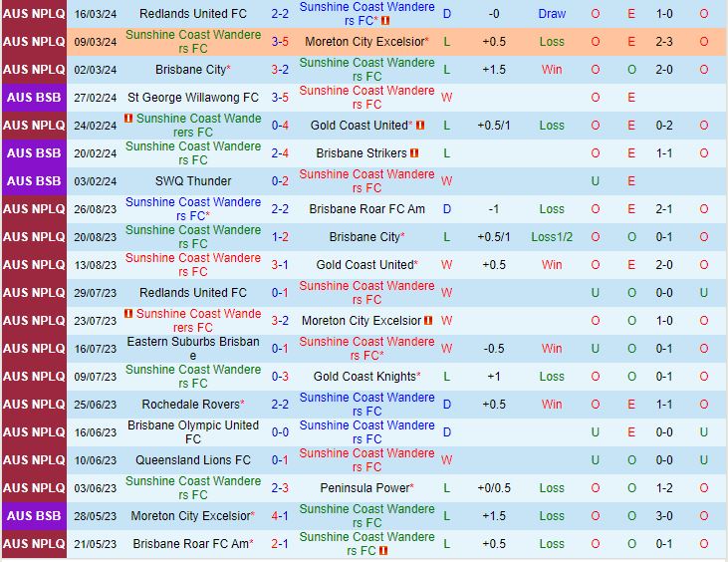This screenshot has height=562, width=728.
Task: Open 3-1 score versus Gold Coast United
Action: pyautogui.click(x=280, y=265)
